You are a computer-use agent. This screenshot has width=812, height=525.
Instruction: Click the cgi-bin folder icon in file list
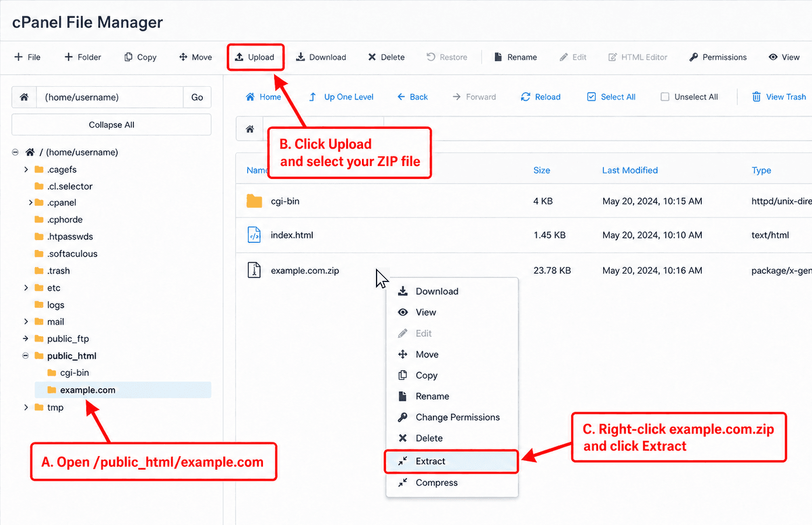[254, 201]
